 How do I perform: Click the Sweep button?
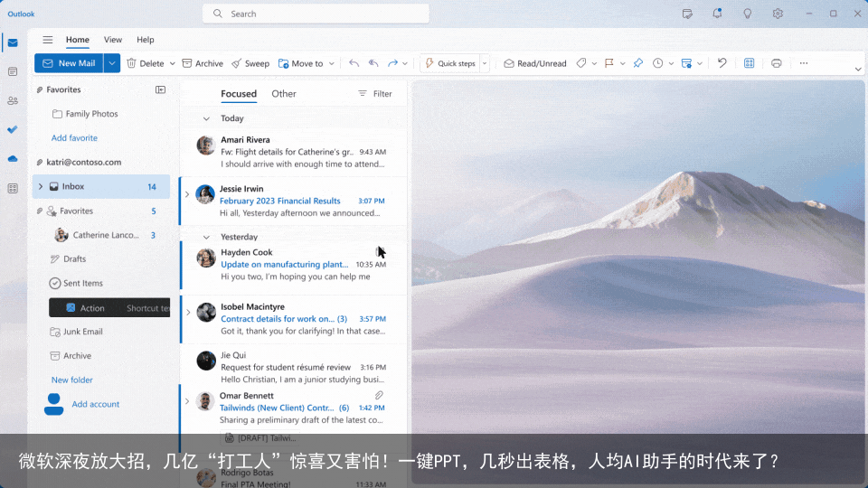pyautogui.click(x=250, y=63)
